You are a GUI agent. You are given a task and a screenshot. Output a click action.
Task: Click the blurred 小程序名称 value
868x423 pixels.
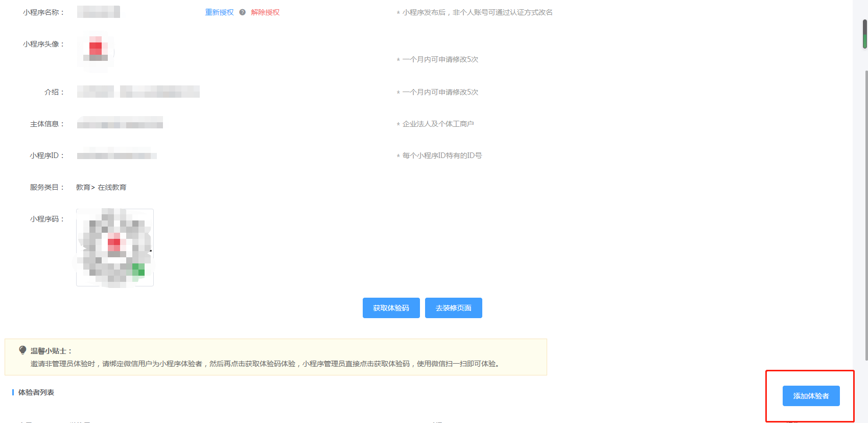click(x=99, y=12)
